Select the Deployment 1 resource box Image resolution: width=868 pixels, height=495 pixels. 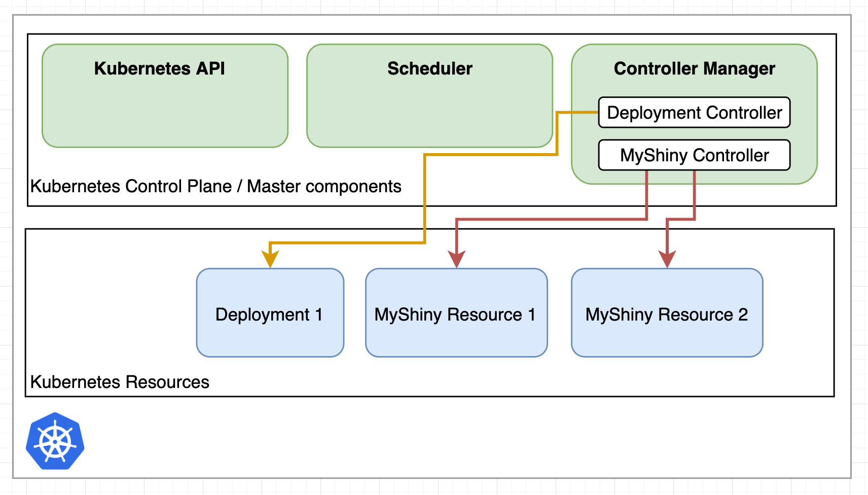click(270, 313)
